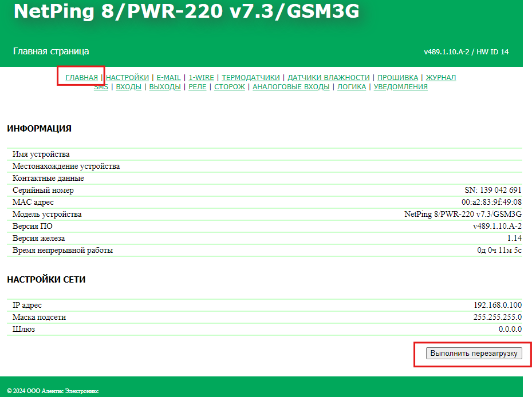This screenshot has width=532, height=397.
Task: Open the ТЕРМОДАТЧИКИ page
Action: pos(251,77)
